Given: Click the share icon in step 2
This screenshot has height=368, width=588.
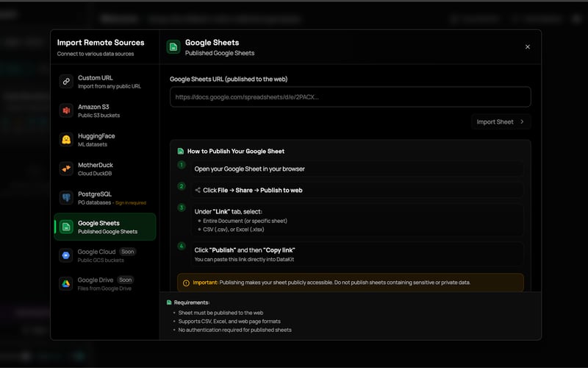Looking at the screenshot, I should pyautogui.click(x=198, y=190).
